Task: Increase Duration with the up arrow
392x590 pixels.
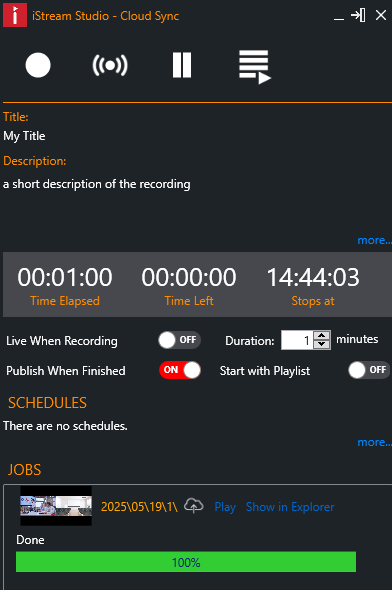Action: (x=322, y=335)
